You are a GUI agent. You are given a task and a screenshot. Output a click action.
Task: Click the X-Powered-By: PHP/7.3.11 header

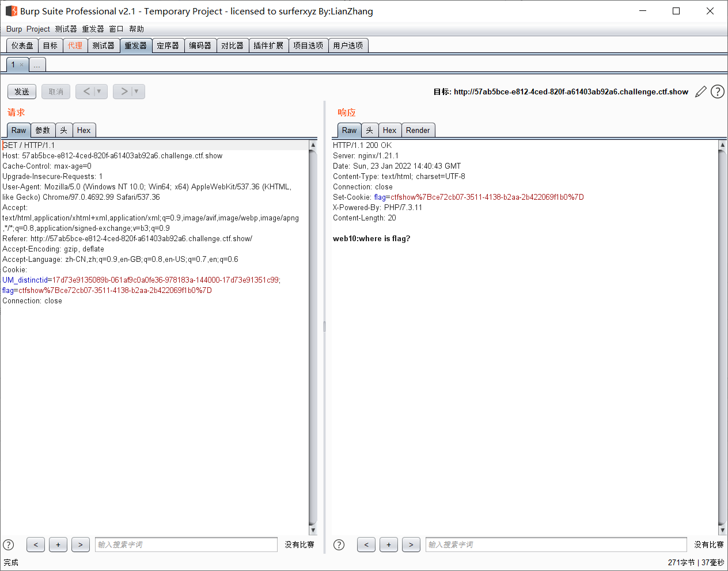point(377,207)
